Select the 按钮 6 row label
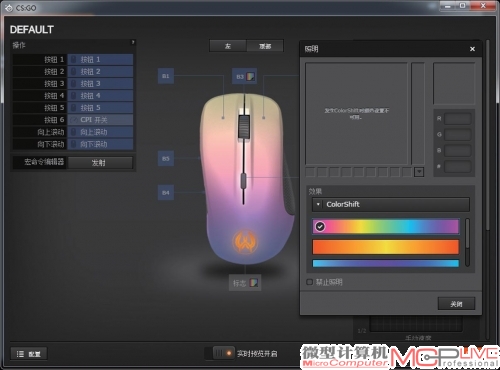 [54, 120]
